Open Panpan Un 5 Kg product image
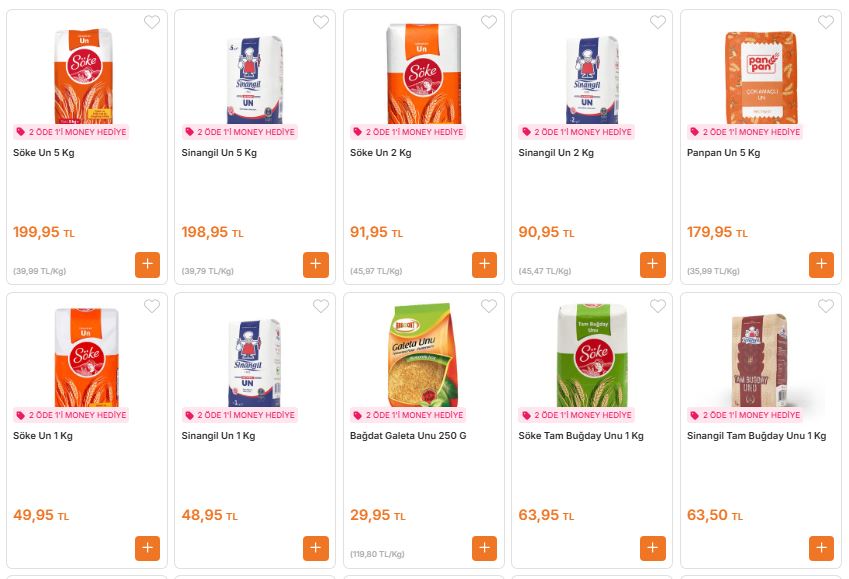This screenshot has height=579, width=849. 760,72
